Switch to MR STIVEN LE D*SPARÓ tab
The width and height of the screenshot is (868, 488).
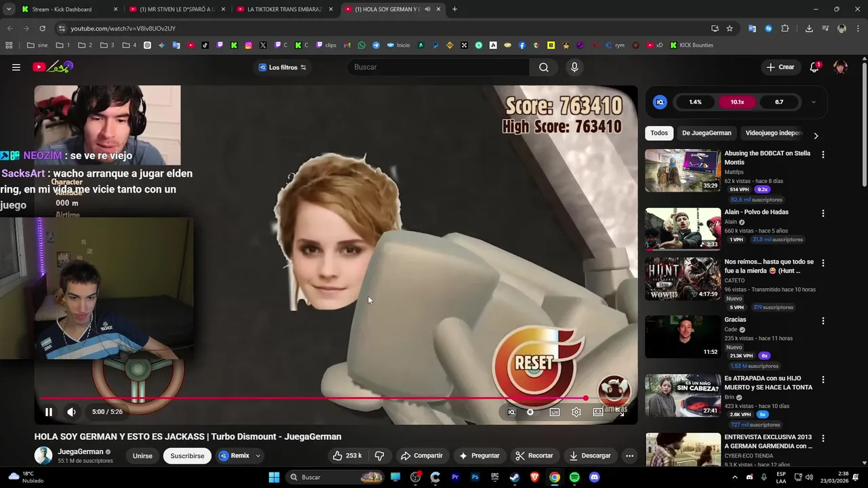[x=176, y=9]
